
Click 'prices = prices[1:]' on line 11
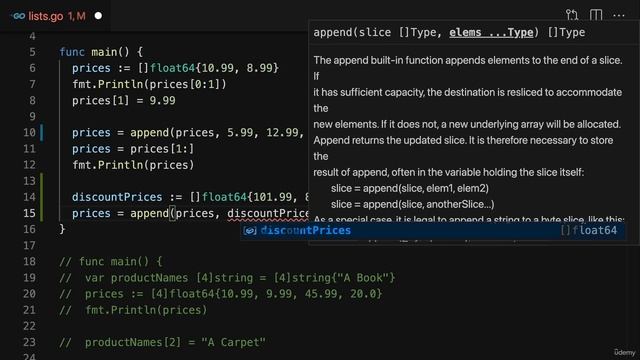(x=133, y=149)
